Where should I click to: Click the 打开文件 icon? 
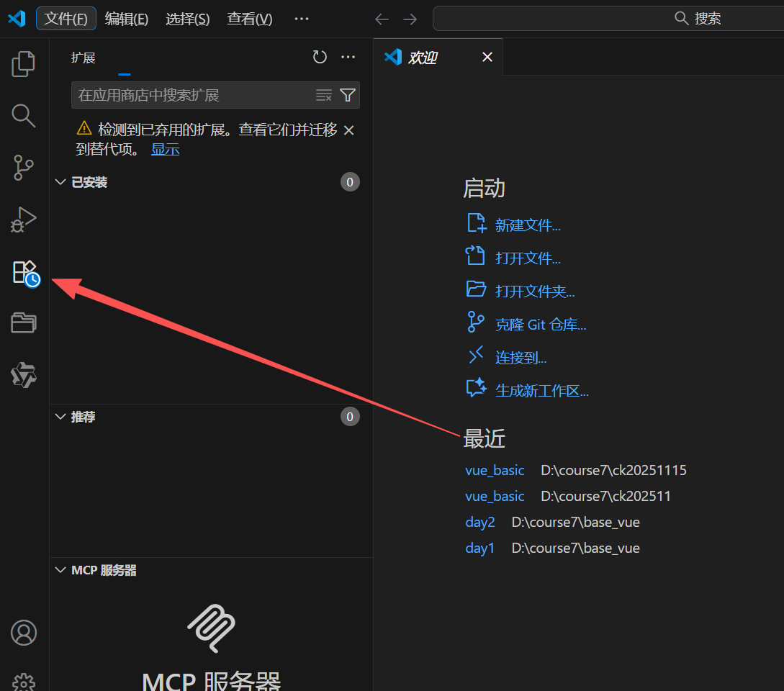pos(475,256)
